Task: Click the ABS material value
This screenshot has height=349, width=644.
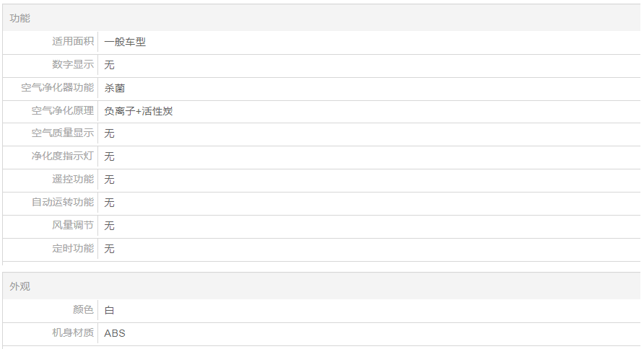Action: (115, 333)
